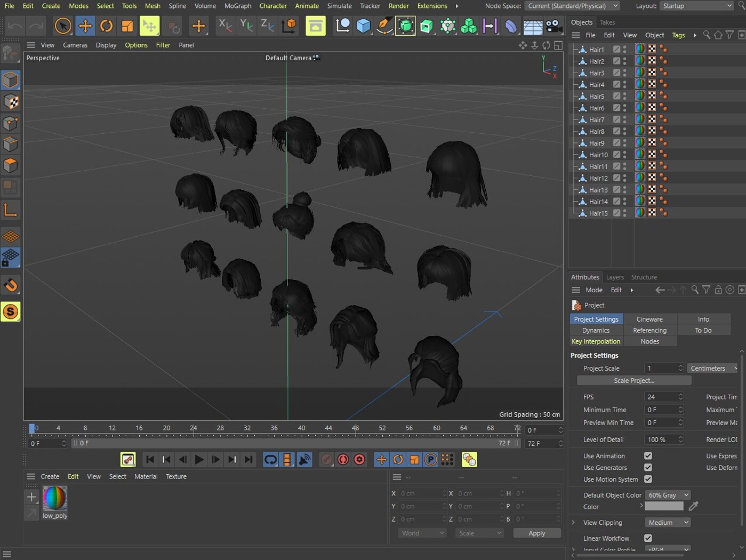Image resolution: width=746 pixels, height=560 pixels.
Task: Open the MoGraph menu
Action: (237, 6)
